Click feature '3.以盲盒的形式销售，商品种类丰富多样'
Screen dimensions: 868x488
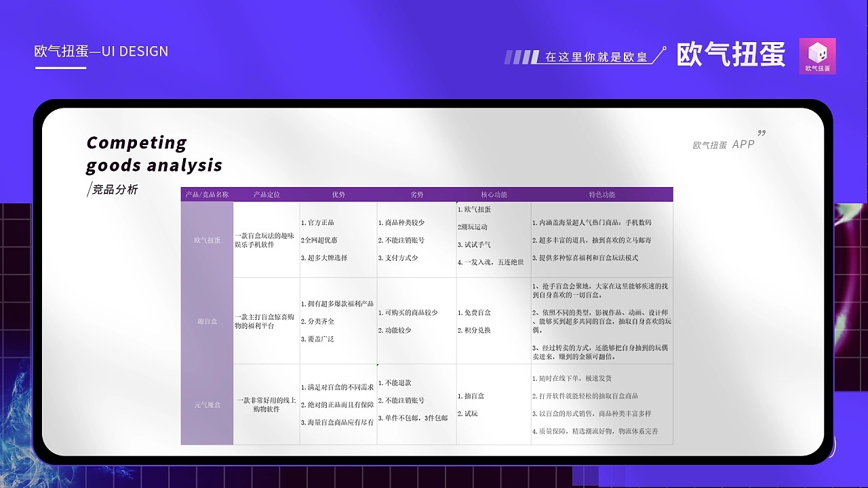[592, 413]
